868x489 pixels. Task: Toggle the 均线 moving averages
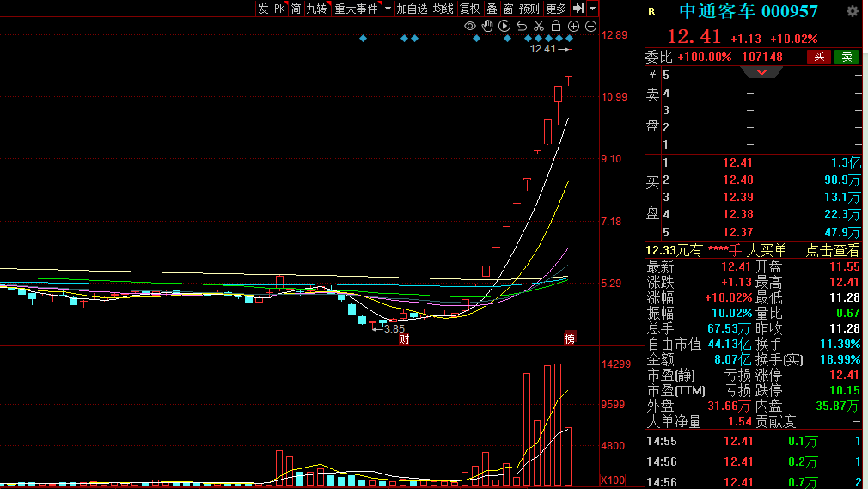(x=443, y=9)
